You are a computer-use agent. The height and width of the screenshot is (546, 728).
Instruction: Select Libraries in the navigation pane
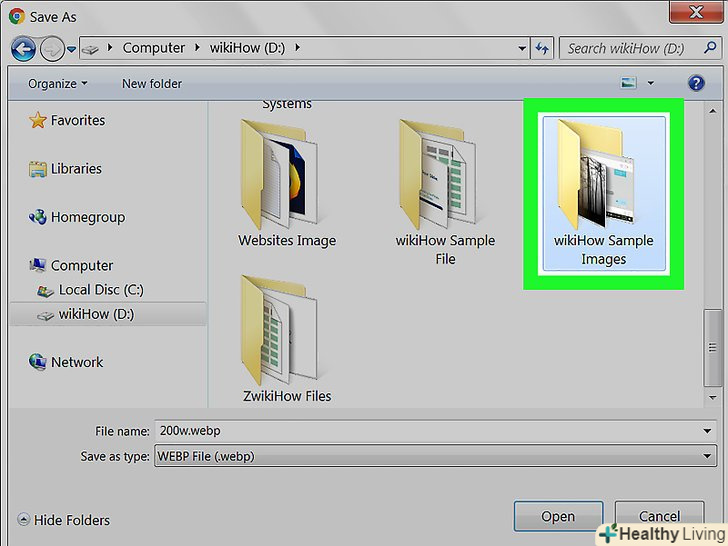pyautogui.click(x=76, y=169)
